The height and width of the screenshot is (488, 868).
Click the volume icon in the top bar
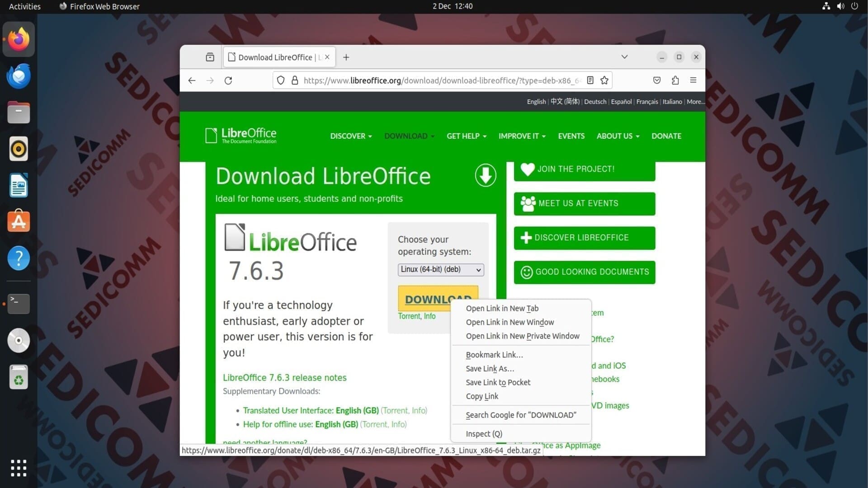840,6
